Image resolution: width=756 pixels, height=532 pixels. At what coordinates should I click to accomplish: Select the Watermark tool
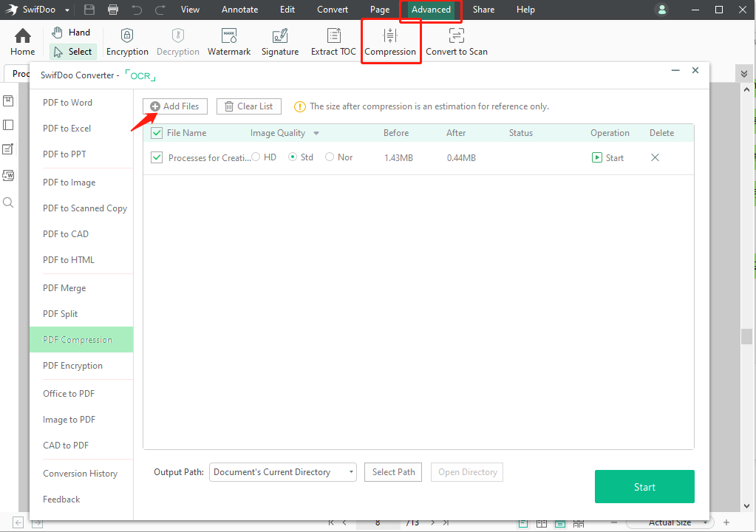(229, 41)
